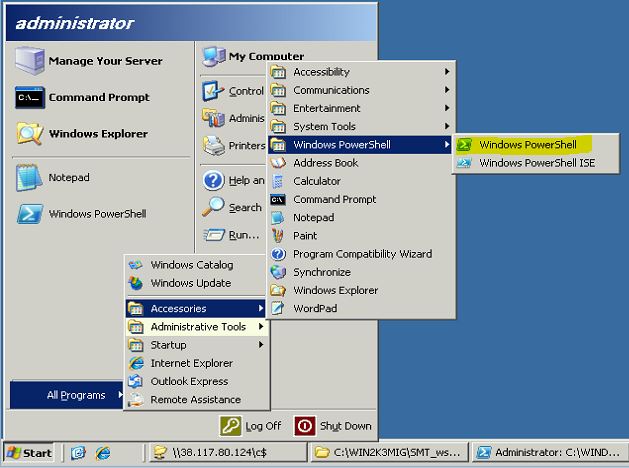Viewport: 629px width, 468px height.
Task: Click Show Desktop icon in quick launch
Action: [78, 453]
